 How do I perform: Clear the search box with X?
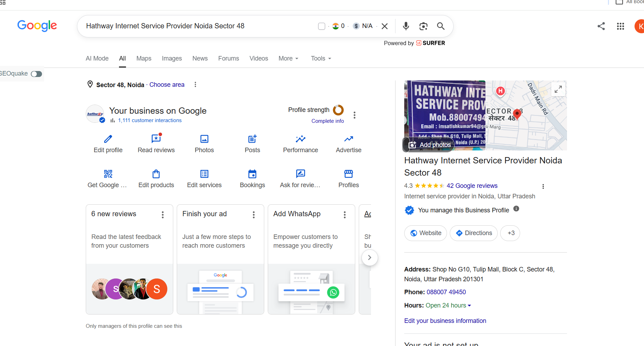click(x=384, y=26)
